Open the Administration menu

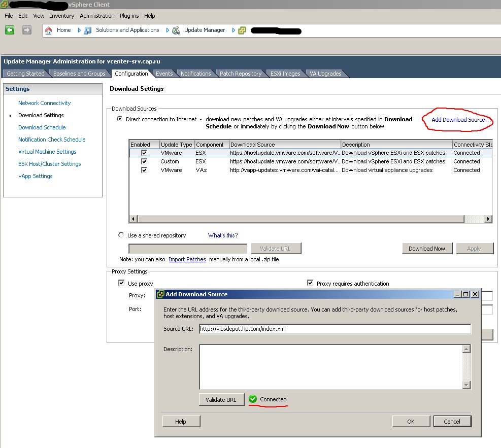tap(97, 16)
